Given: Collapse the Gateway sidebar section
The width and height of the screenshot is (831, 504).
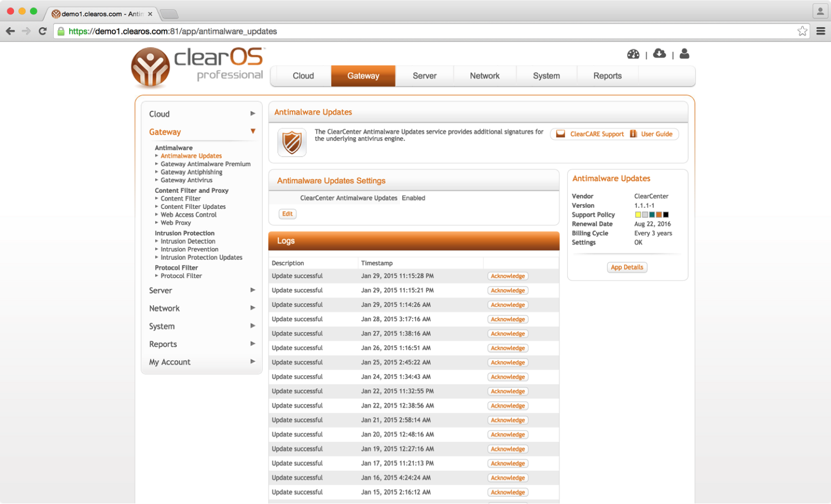Looking at the screenshot, I should point(202,132).
